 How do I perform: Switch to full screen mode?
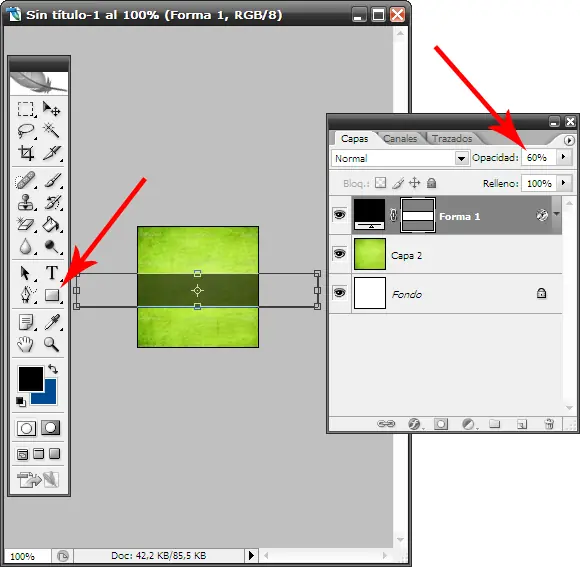pos(54,454)
